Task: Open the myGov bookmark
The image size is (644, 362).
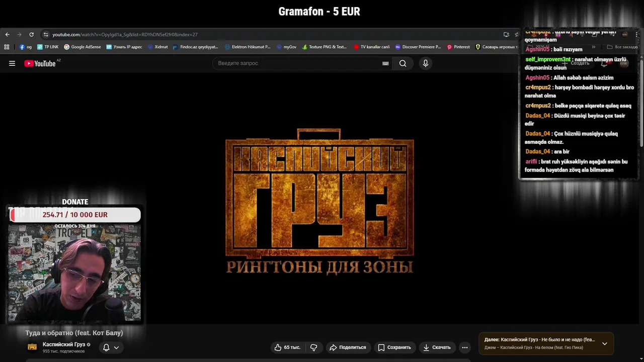Action: point(287,47)
